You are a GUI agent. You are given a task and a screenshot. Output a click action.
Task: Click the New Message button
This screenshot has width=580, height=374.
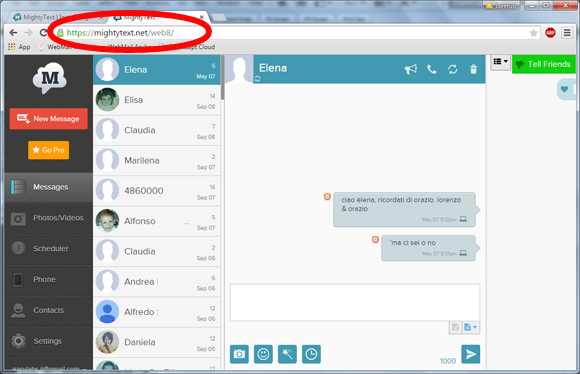click(48, 119)
